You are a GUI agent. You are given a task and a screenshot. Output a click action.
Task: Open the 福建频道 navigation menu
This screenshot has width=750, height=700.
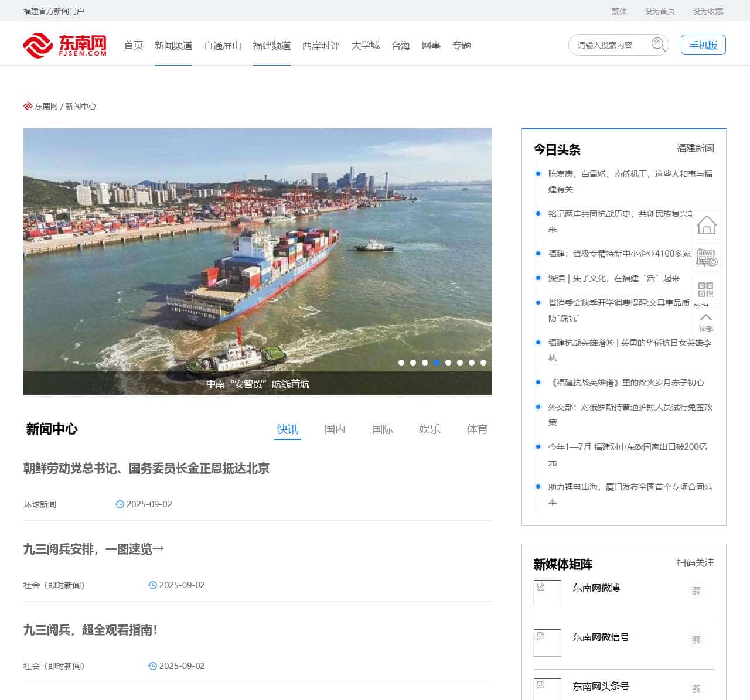(272, 46)
